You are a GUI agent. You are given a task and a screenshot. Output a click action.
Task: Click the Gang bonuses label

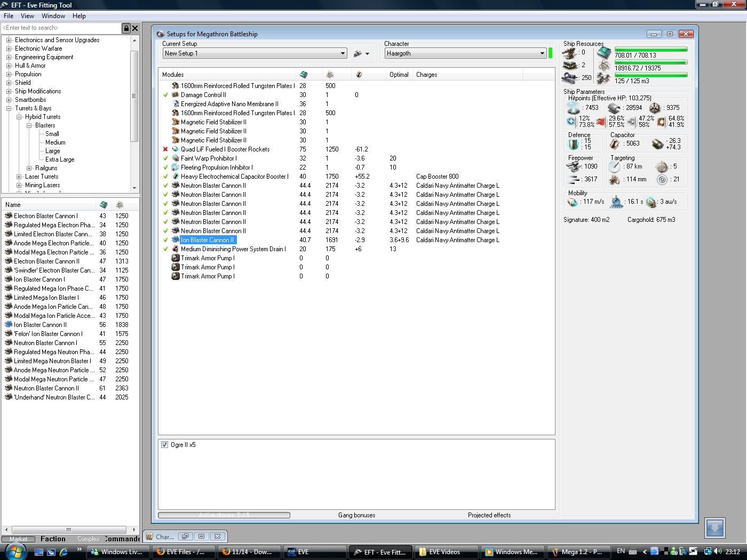356,515
